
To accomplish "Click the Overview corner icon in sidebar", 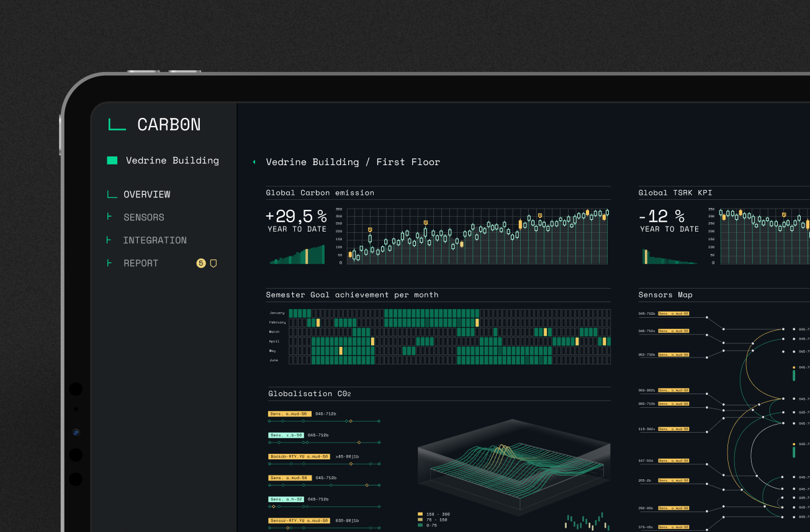I will (x=112, y=194).
